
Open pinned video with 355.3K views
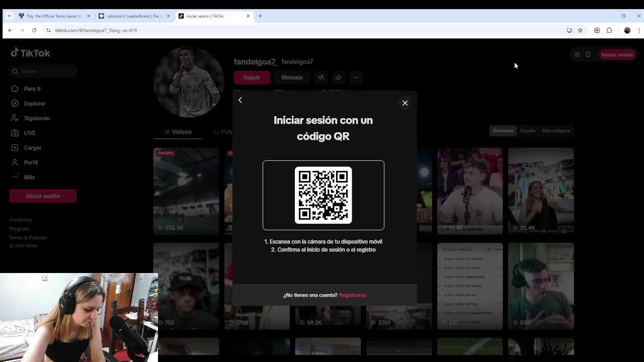[186, 191]
